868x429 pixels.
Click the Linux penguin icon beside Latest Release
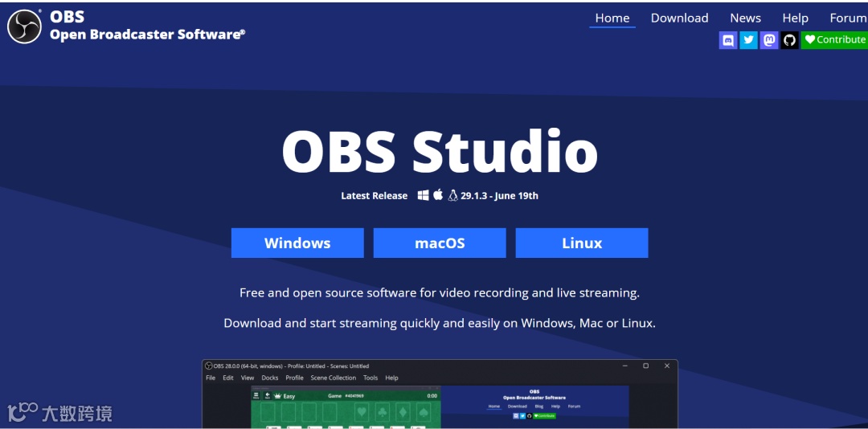coord(452,195)
